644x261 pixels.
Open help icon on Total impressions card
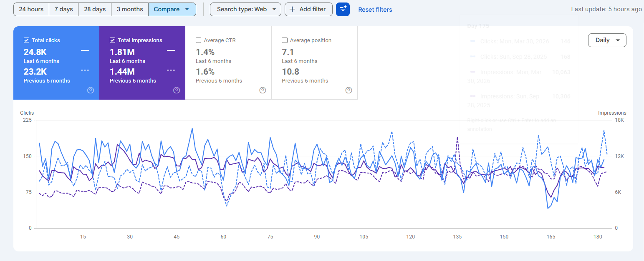click(177, 90)
